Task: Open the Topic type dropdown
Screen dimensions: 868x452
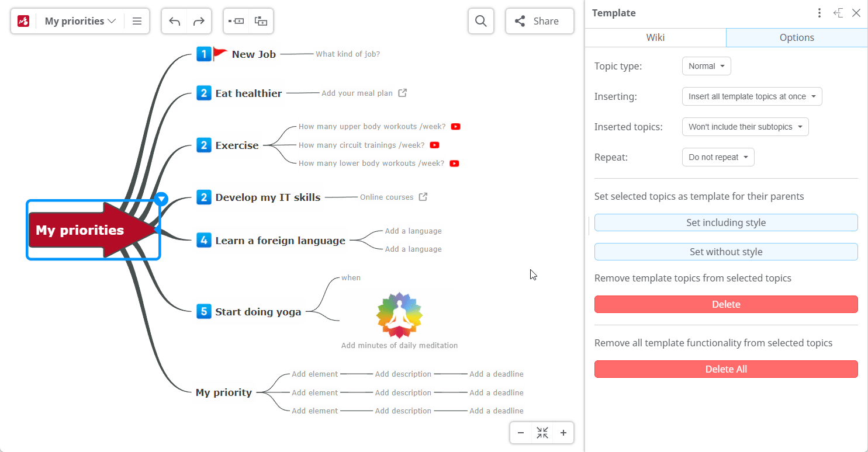Action: [706, 66]
